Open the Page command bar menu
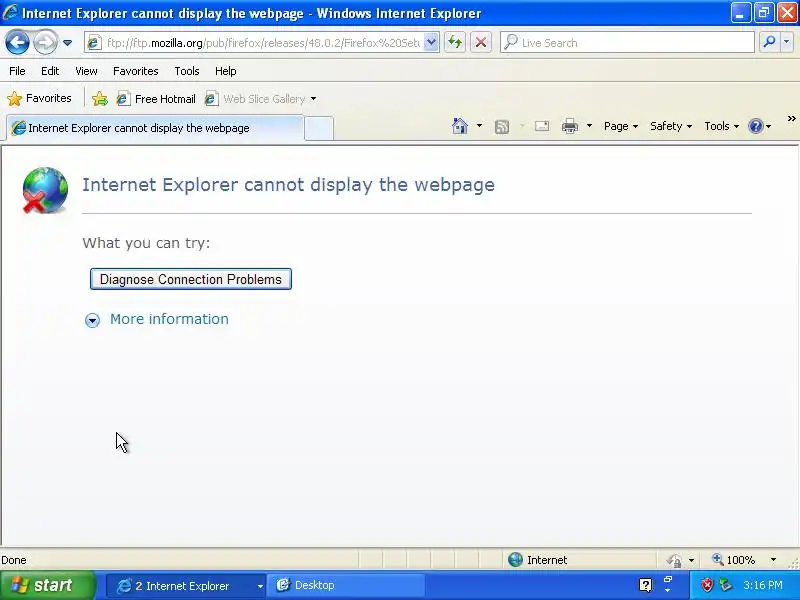Screen dimensions: 800x600 (621, 126)
